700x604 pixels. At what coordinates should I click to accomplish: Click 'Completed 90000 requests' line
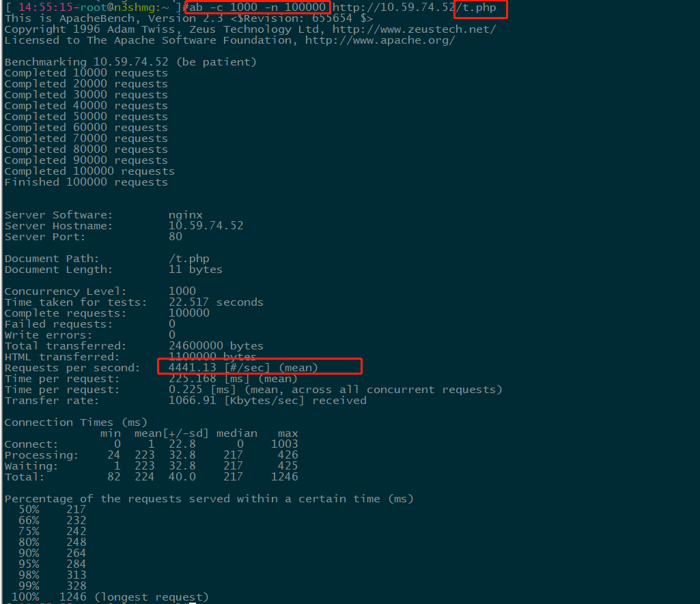click(x=86, y=160)
